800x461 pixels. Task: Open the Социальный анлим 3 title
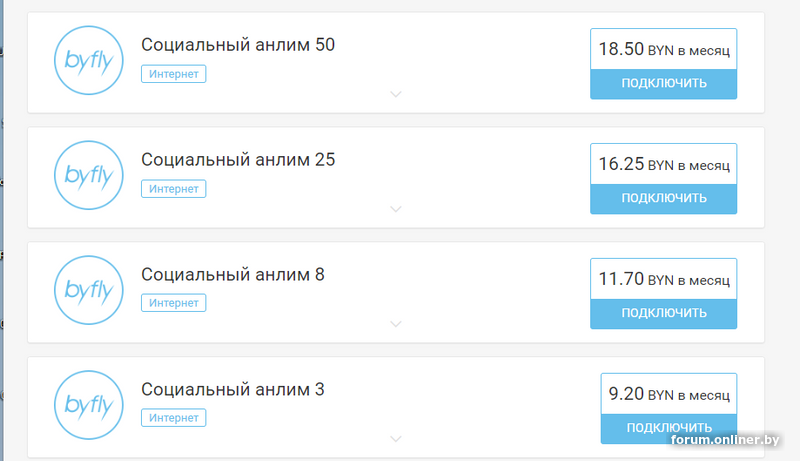coord(233,390)
